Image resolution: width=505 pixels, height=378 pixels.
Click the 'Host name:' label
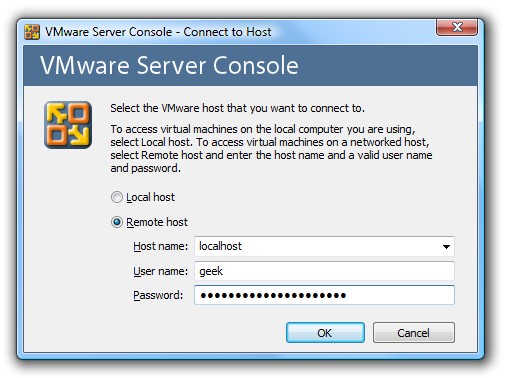coord(160,246)
